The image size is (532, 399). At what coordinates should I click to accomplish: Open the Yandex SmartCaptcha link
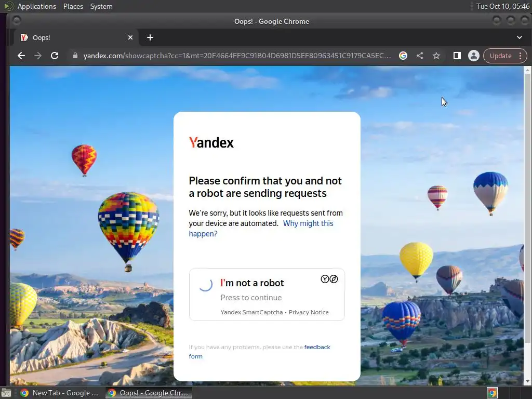[251, 312]
